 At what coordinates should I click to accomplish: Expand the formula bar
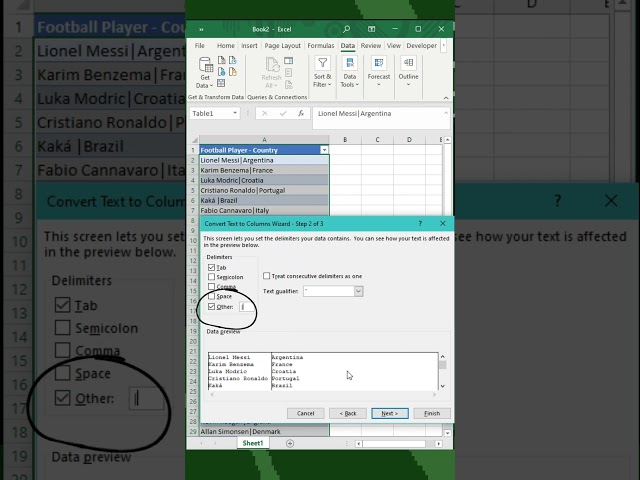[x=446, y=113]
